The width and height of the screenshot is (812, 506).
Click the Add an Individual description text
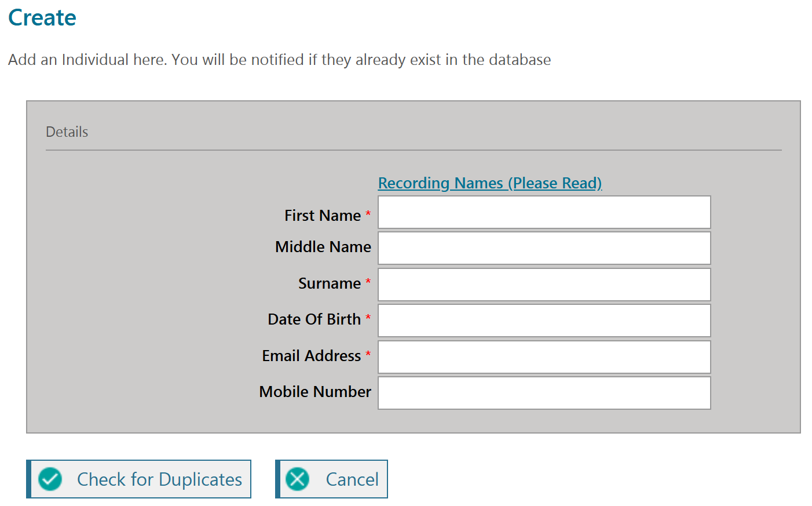(279, 60)
